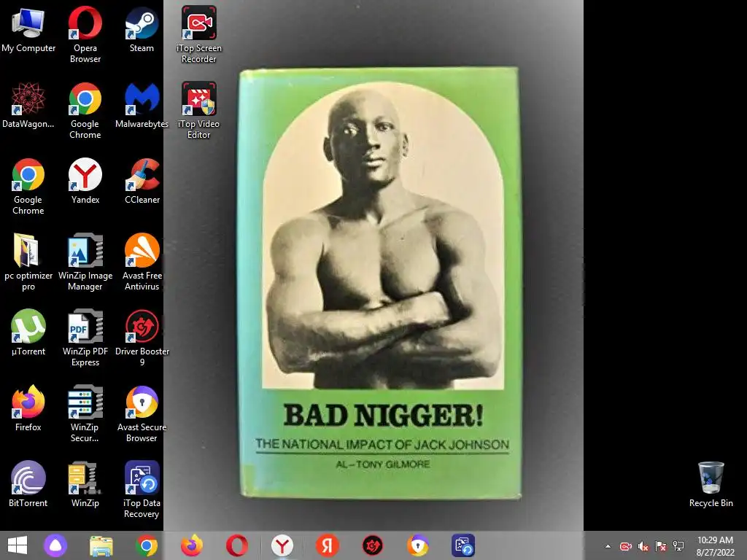Launch iTop Data Recovery desktop shortcut
This screenshot has height=560, width=747.
[142, 489]
